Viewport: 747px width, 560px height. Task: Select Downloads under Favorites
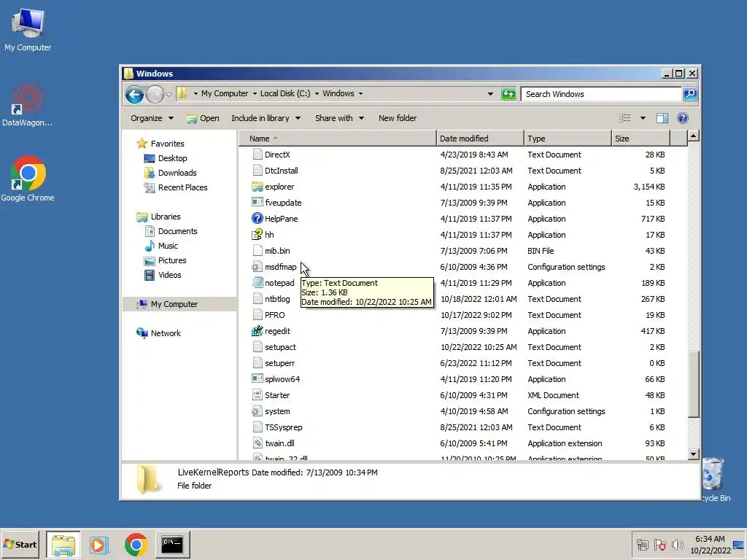177,173
